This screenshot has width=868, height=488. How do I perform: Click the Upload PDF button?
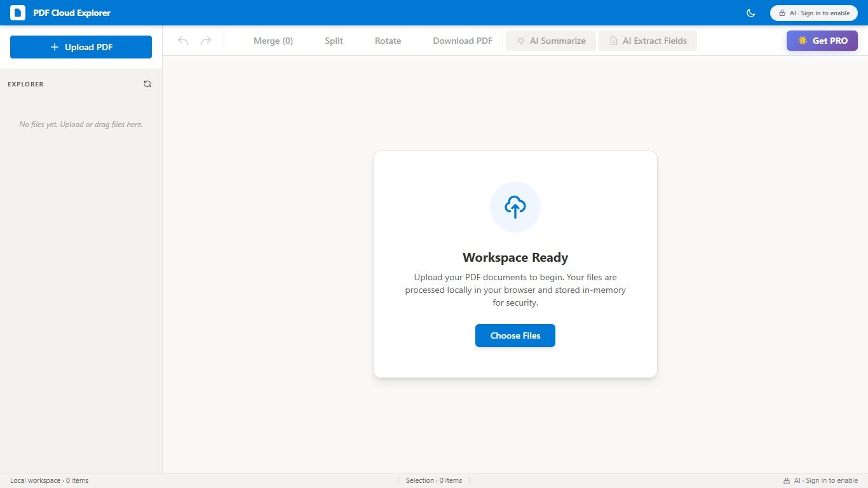tap(81, 46)
